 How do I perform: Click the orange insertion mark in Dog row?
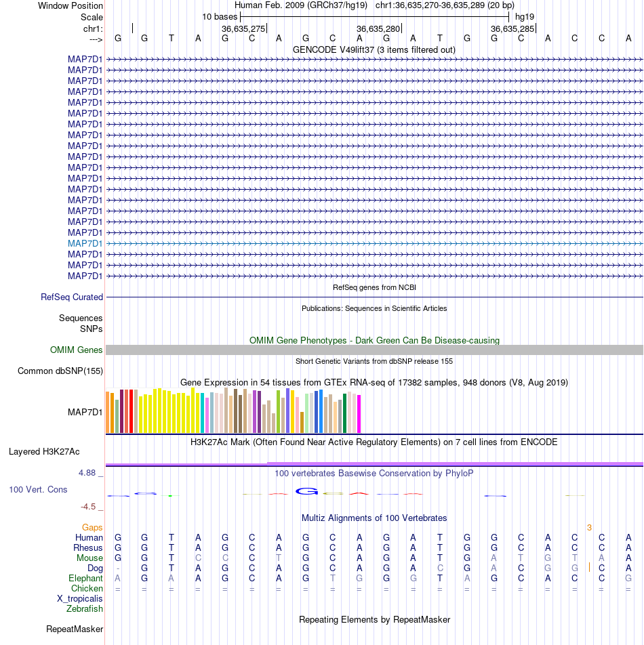coord(589,568)
